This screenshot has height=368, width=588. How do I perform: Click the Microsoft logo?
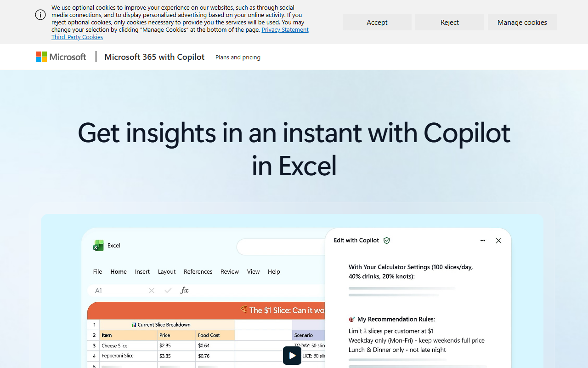61,57
